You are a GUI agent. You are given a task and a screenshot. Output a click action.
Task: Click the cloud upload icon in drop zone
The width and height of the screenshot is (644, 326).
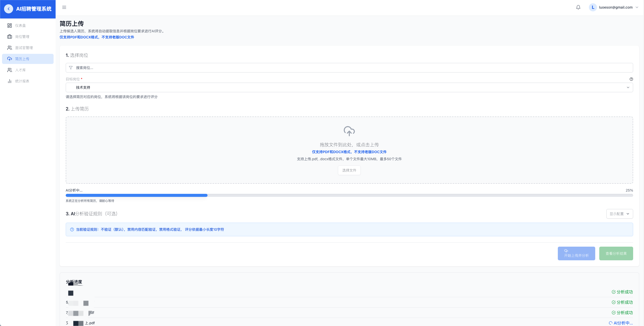point(349,131)
